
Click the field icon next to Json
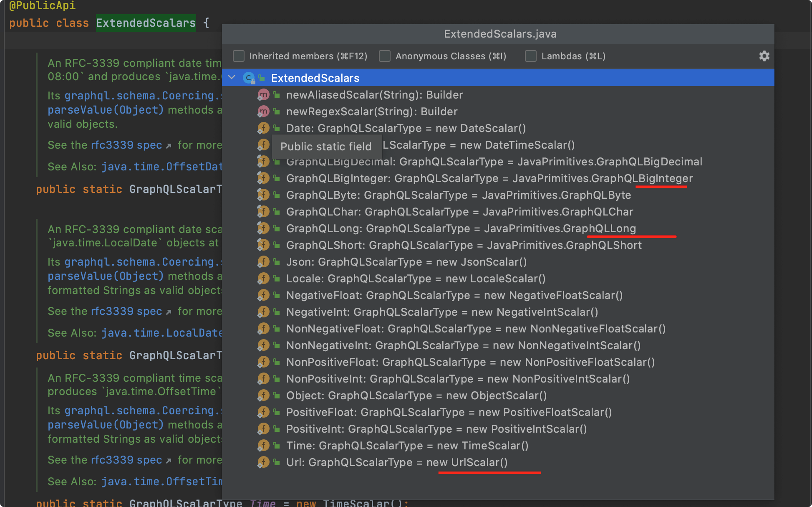[263, 262]
